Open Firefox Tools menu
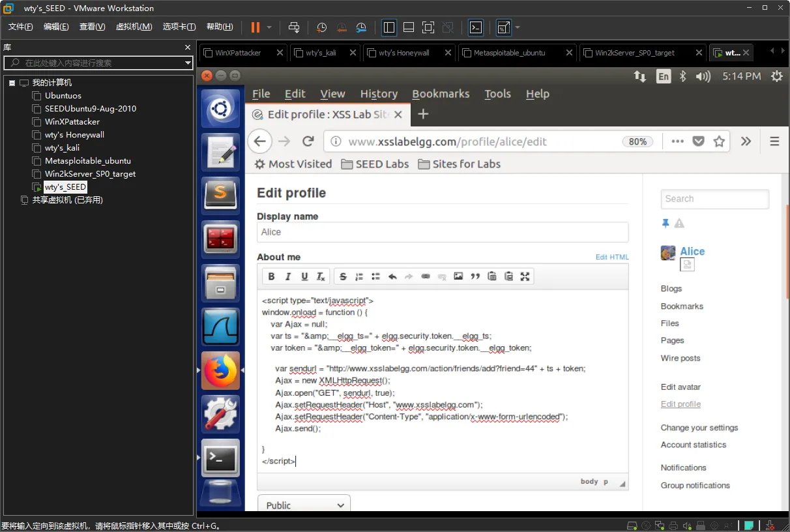 [497, 94]
